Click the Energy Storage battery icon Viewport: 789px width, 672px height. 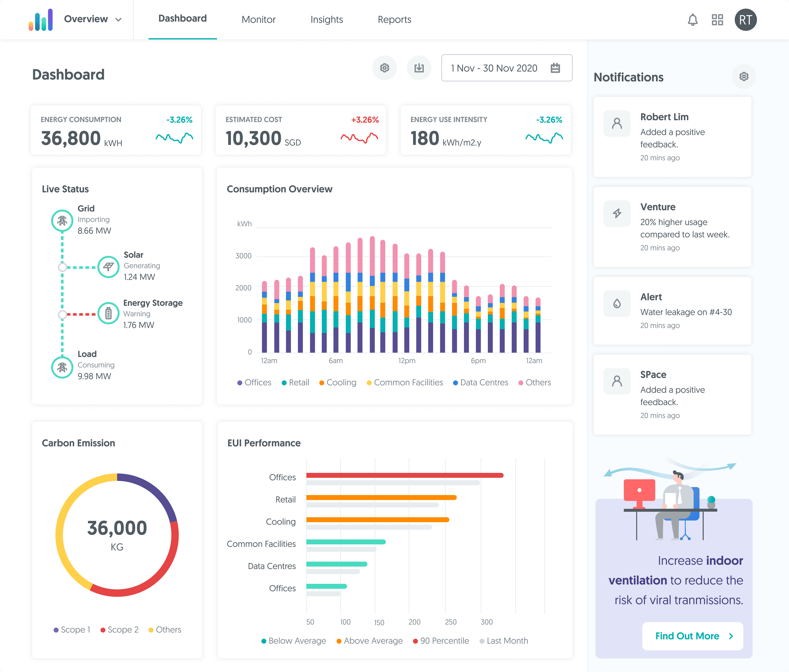pyautogui.click(x=108, y=314)
